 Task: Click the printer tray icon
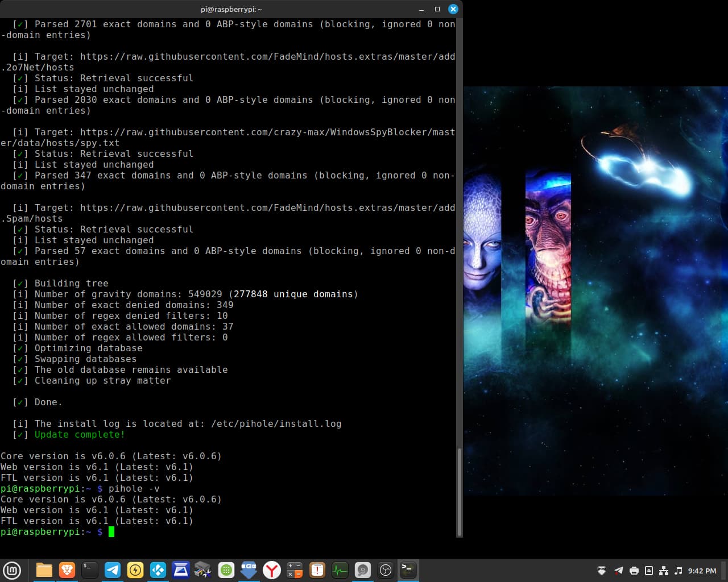(x=634, y=571)
